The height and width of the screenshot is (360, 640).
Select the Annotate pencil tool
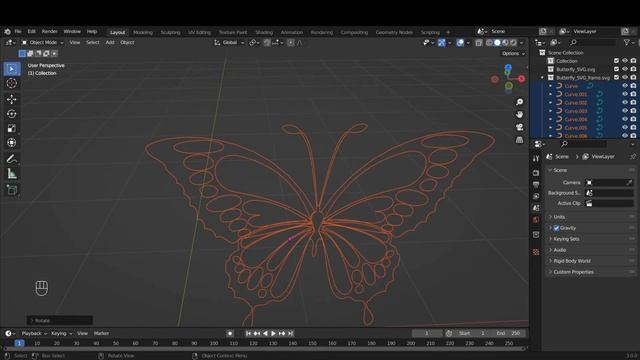[11, 159]
